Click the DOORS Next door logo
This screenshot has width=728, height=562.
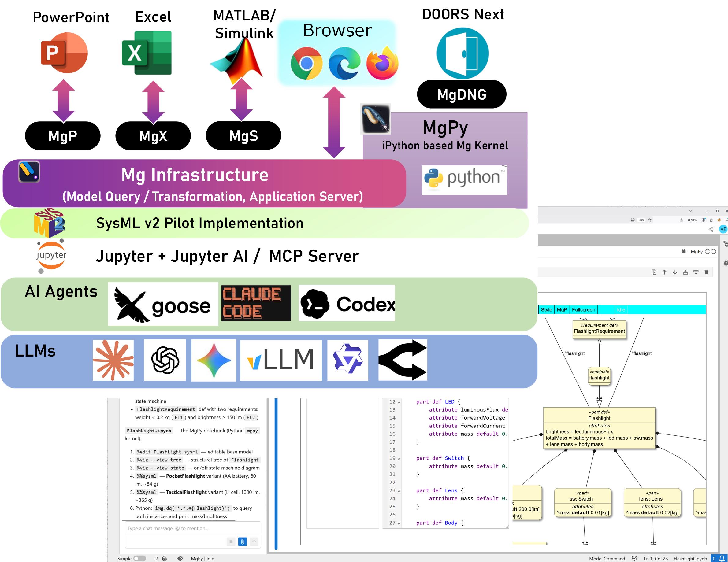(x=463, y=53)
